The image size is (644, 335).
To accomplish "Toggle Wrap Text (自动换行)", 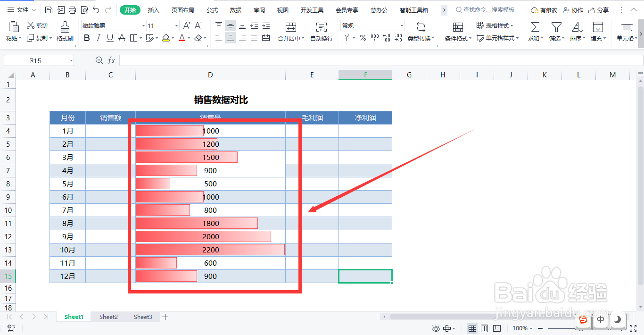I will (x=322, y=32).
